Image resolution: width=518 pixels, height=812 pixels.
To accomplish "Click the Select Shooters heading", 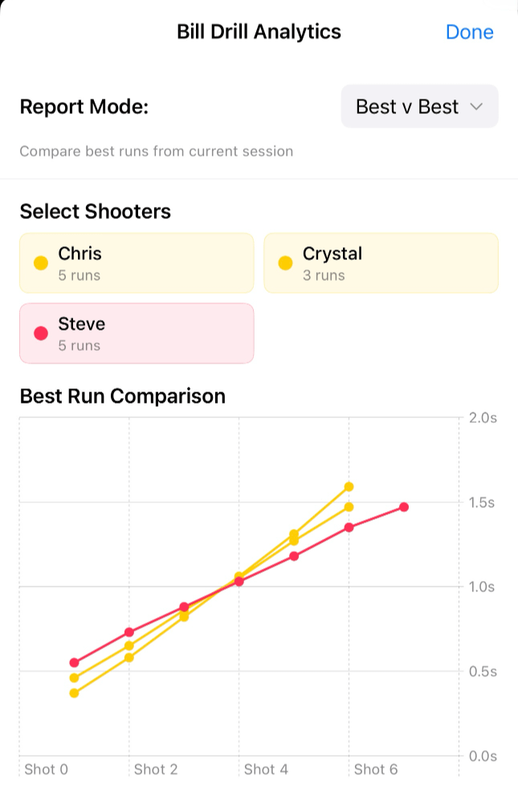I will (95, 211).
